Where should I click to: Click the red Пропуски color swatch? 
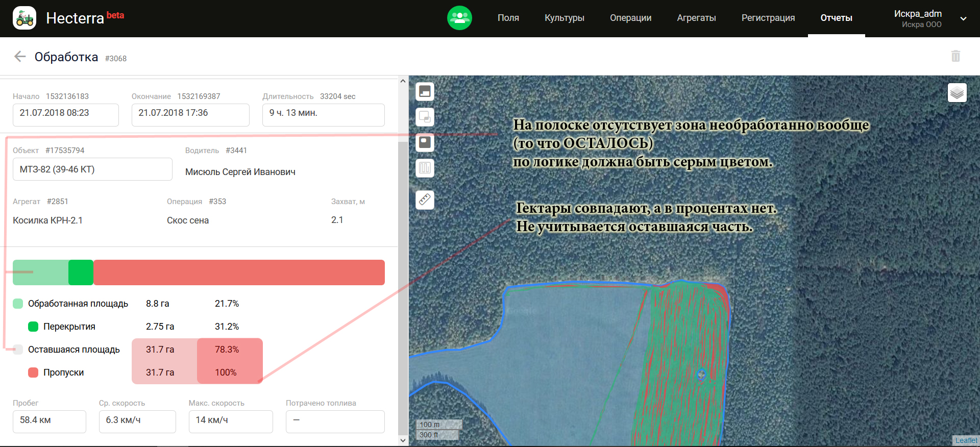tap(33, 373)
